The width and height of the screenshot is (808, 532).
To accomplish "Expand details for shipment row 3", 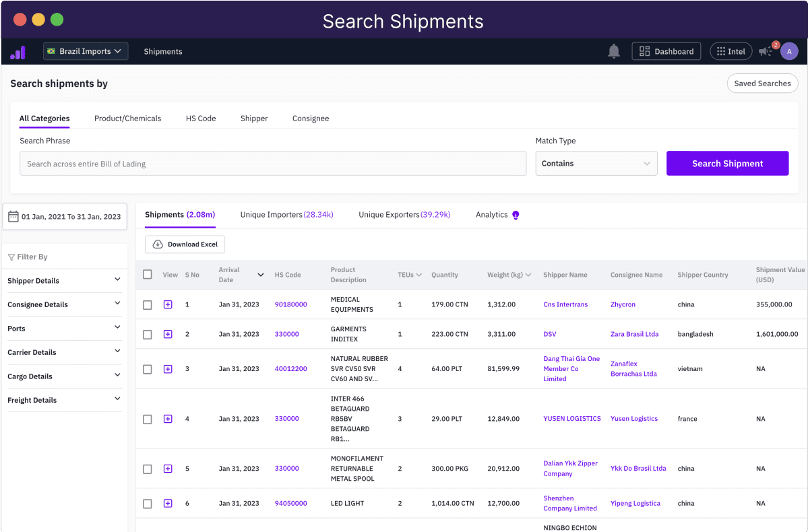I will tap(168, 369).
